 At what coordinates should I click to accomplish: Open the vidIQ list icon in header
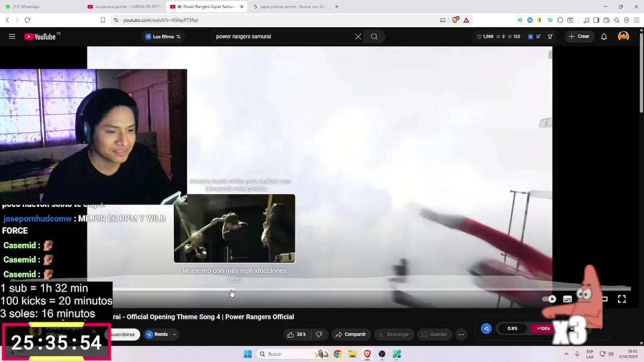pos(538,36)
